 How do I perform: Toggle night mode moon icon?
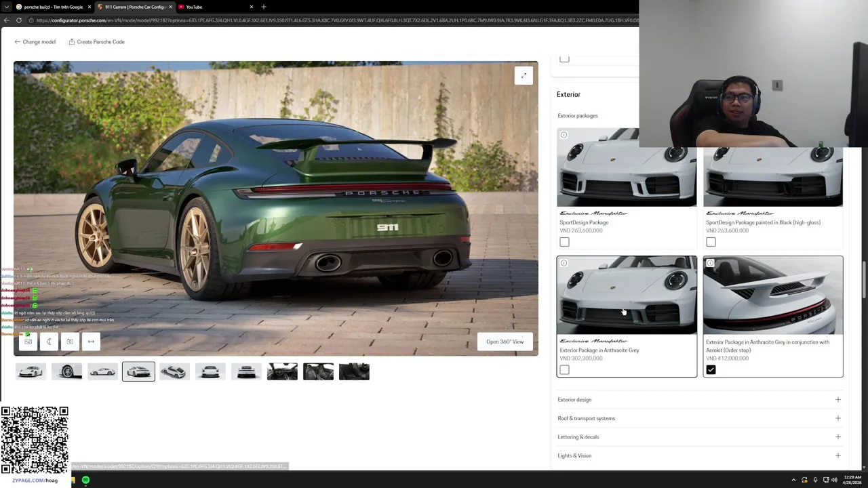pos(49,342)
